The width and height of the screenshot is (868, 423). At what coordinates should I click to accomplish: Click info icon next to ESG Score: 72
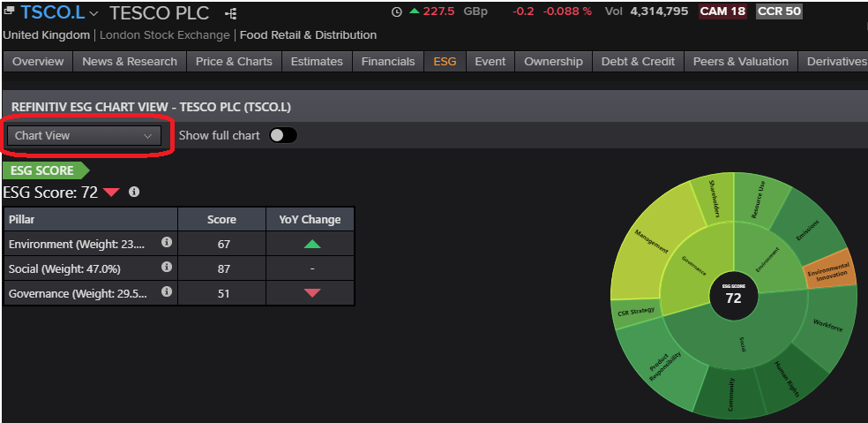(134, 192)
